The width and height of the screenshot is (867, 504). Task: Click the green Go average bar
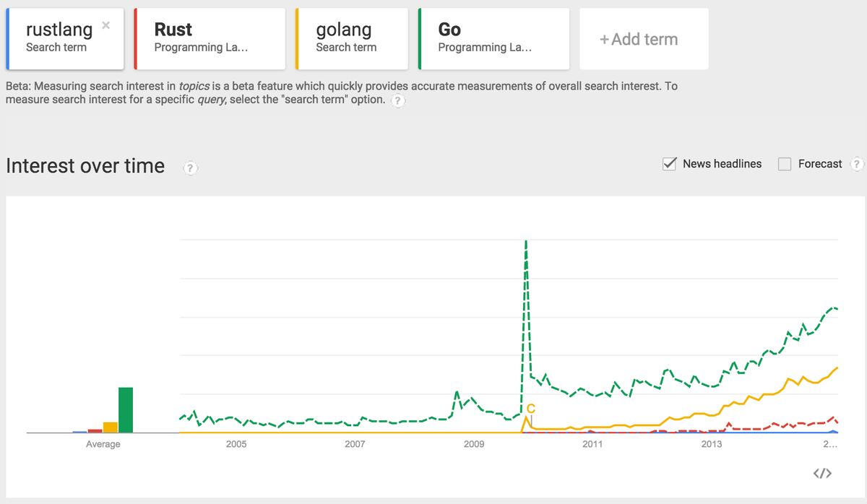126,410
